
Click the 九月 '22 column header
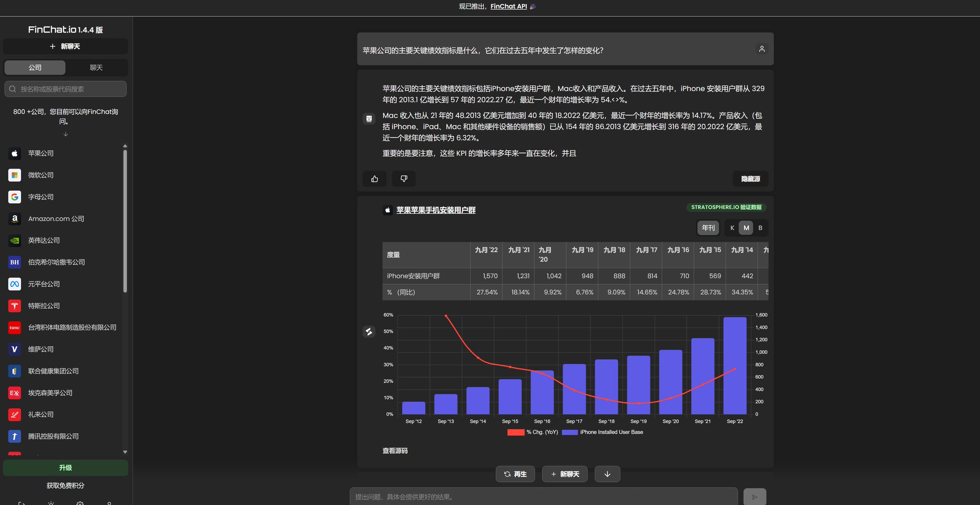pos(486,255)
